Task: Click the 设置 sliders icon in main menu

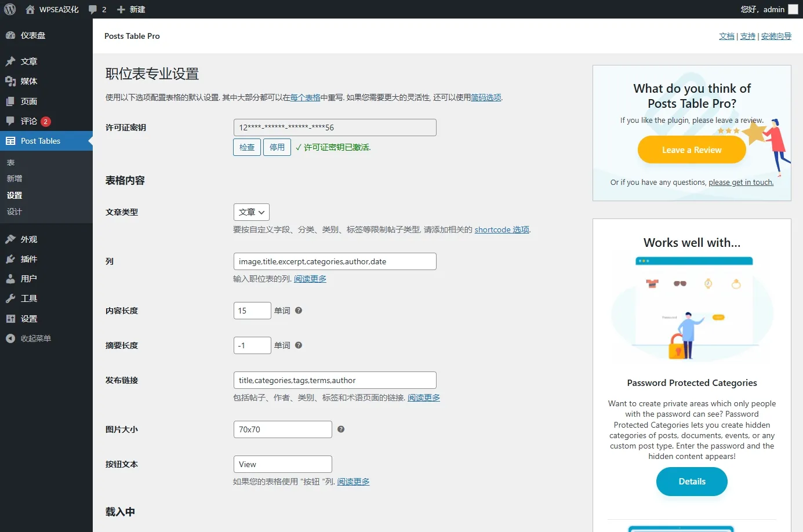Action: tap(10, 319)
